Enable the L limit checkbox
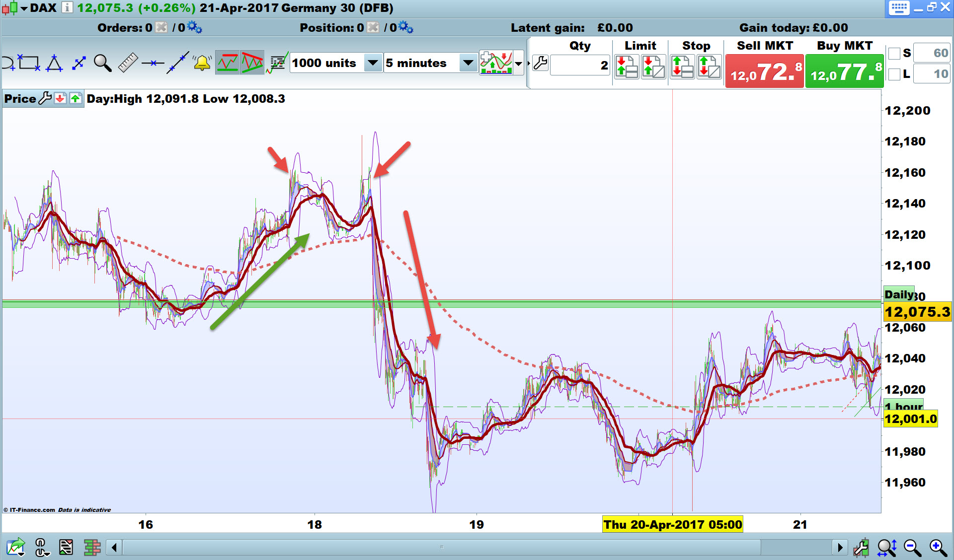Image resolution: width=954 pixels, height=560 pixels. [x=894, y=74]
